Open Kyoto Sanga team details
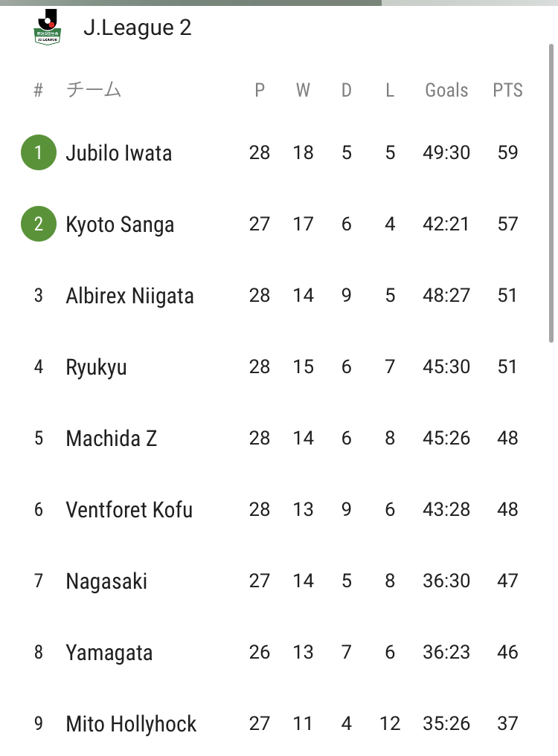The height and width of the screenshot is (756, 558). click(120, 224)
